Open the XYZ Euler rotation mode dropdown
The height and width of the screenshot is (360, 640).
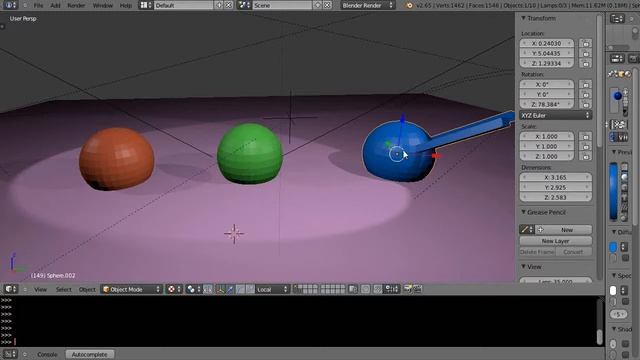[556, 116]
